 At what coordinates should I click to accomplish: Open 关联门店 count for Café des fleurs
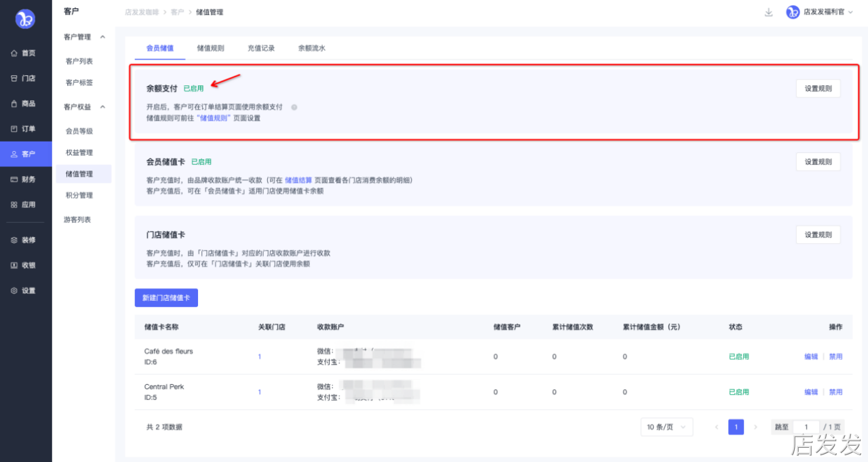coord(260,356)
